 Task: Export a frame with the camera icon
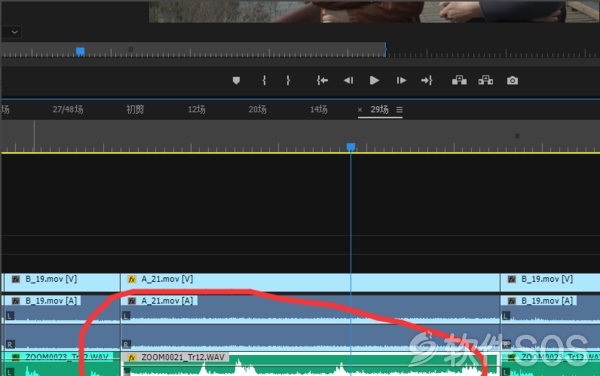(512, 80)
